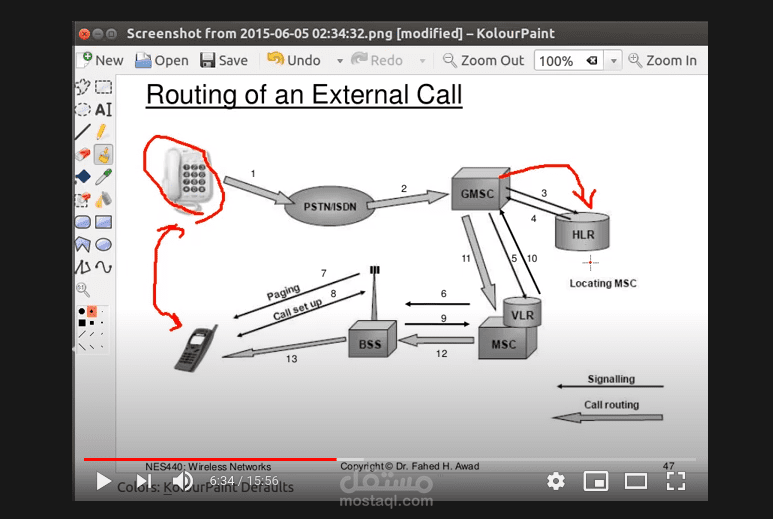
Task: Select the Flood Fill tool
Action: 83,176
